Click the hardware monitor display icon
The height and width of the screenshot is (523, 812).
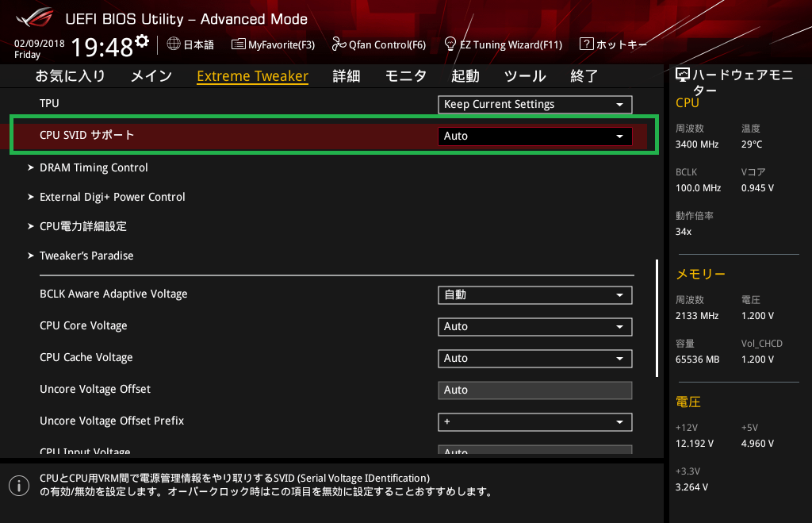(x=682, y=75)
